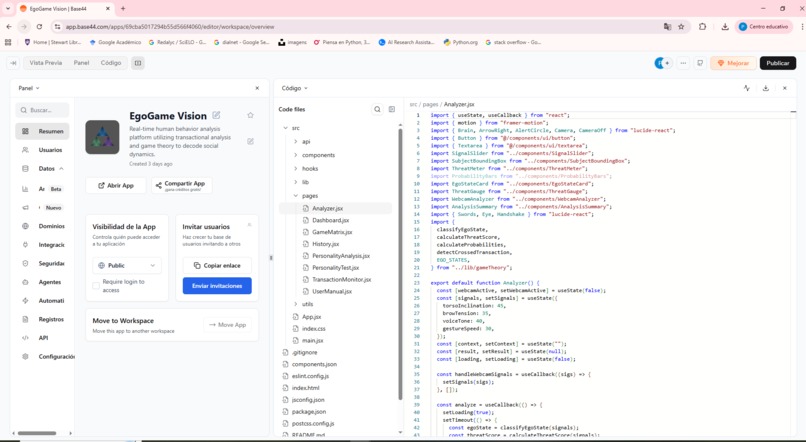806x442 pixels.
Task: Click the code files vertical scrollbar
Action: coord(400,264)
